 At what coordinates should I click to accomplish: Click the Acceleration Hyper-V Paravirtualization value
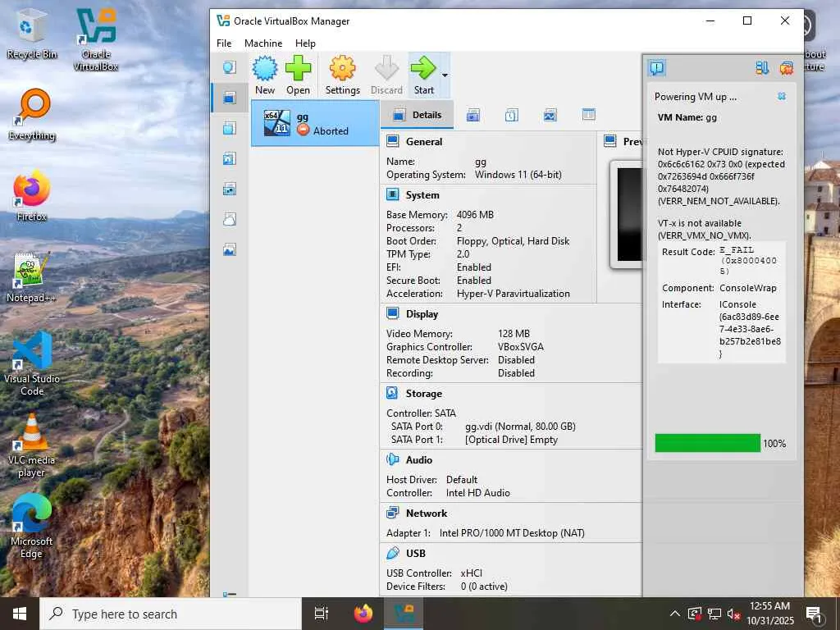coord(514,294)
